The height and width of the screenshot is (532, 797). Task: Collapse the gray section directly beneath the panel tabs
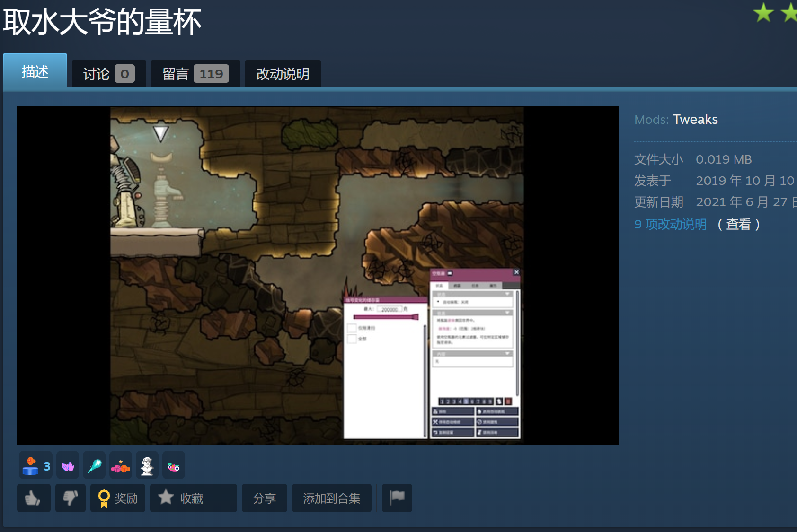coord(508,294)
